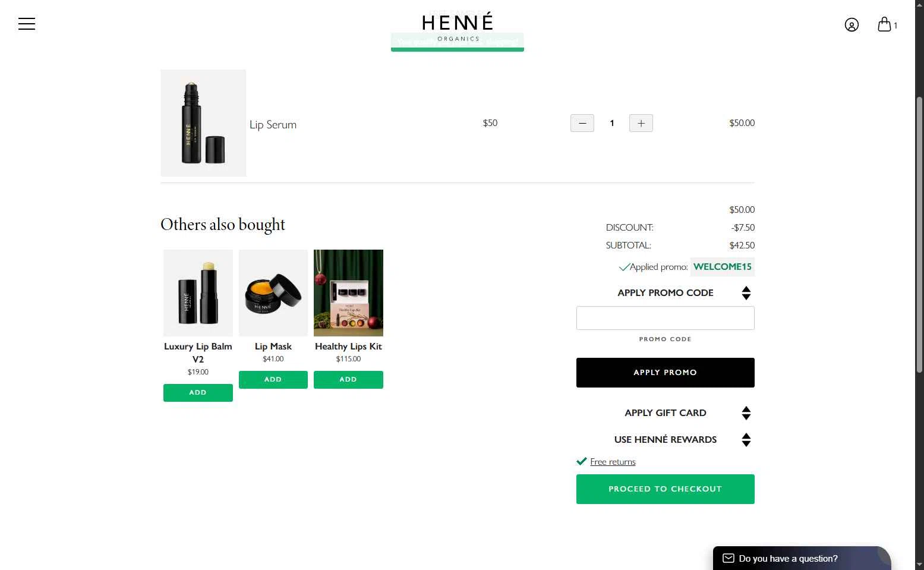Click the $42.50 subtotal amount

coord(742,245)
